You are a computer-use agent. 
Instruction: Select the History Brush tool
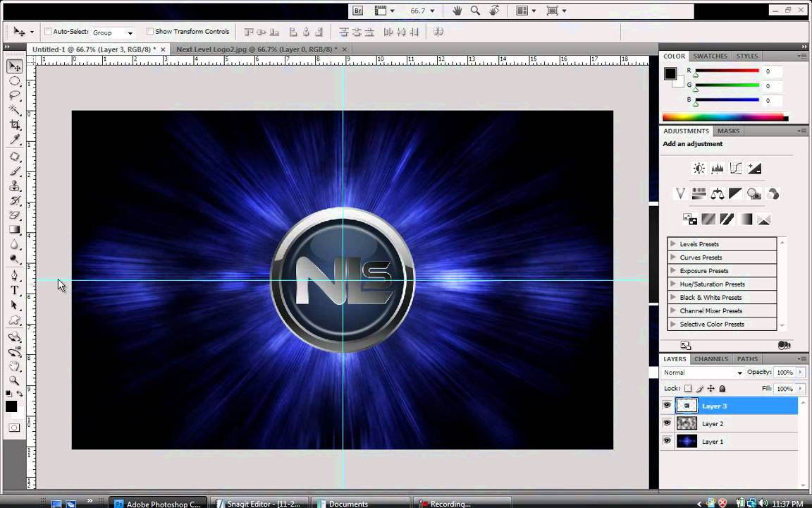[15, 200]
